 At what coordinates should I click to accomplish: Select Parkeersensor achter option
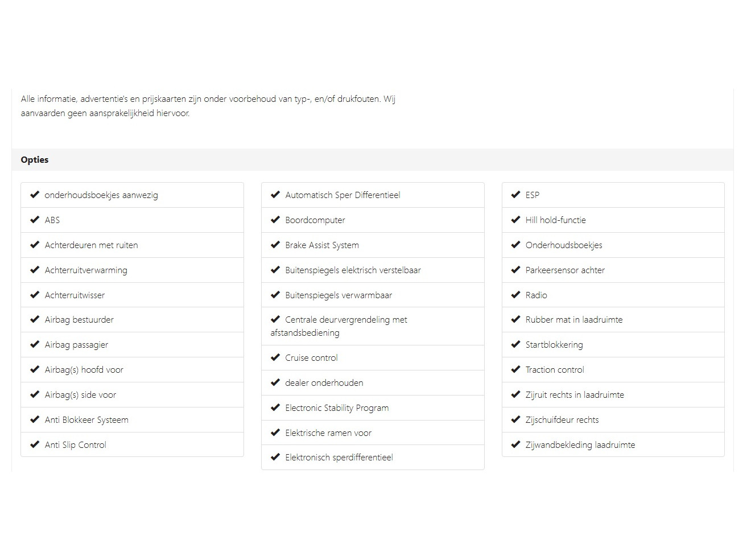[x=613, y=270]
